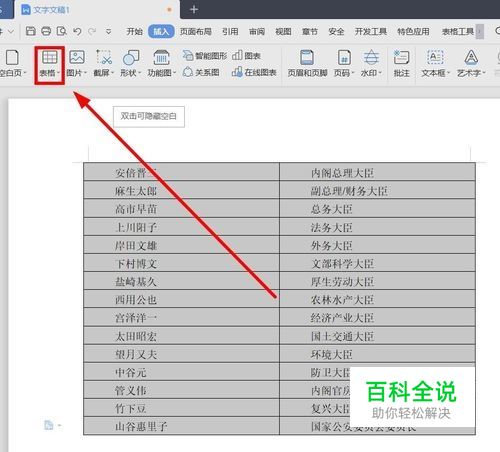Redo the last action
This screenshot has width=500, height=452.
[x=92, y=31]
